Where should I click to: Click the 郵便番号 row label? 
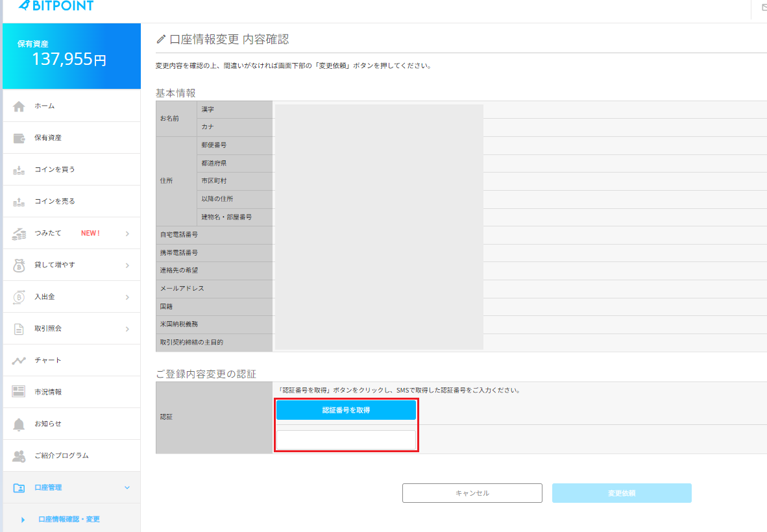pos(213,145)
